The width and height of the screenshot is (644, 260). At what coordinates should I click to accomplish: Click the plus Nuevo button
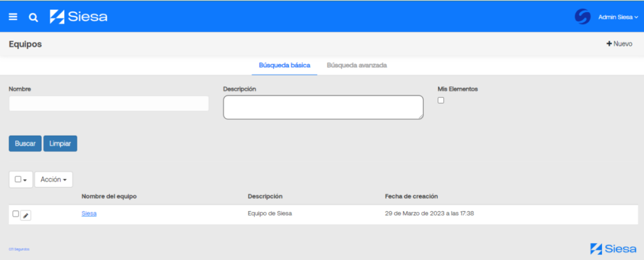coord(619,44)
